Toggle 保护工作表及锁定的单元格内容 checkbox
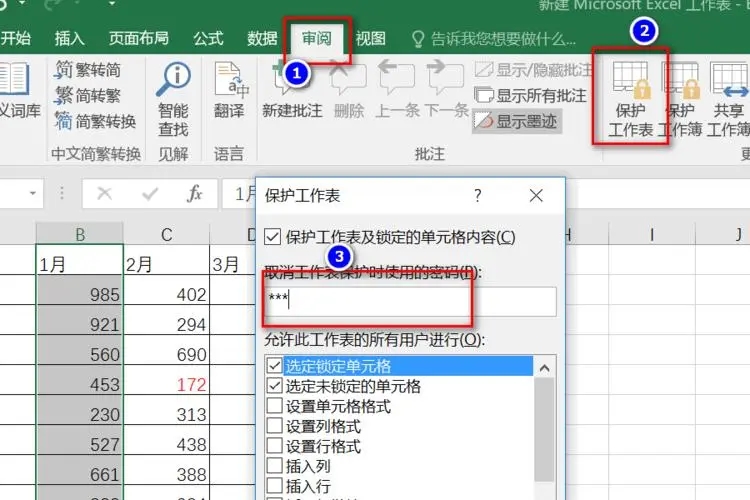Screen dimensions: 750x500 pos(273,237)
